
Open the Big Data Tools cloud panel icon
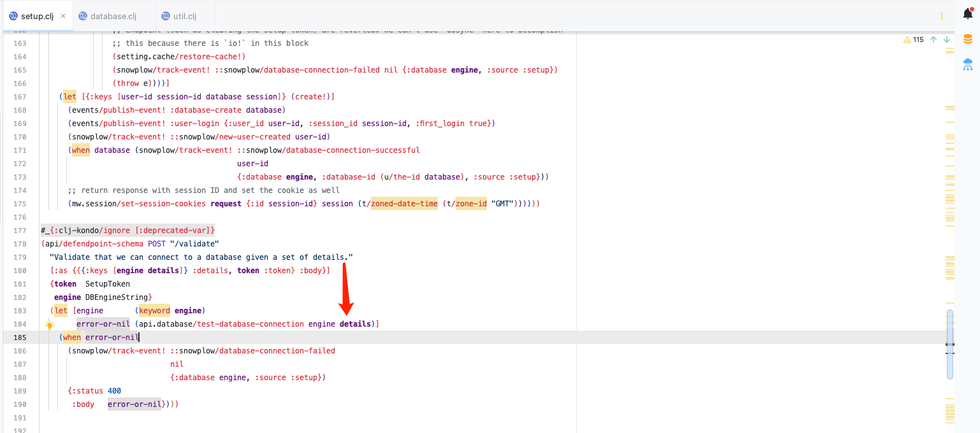968,64
